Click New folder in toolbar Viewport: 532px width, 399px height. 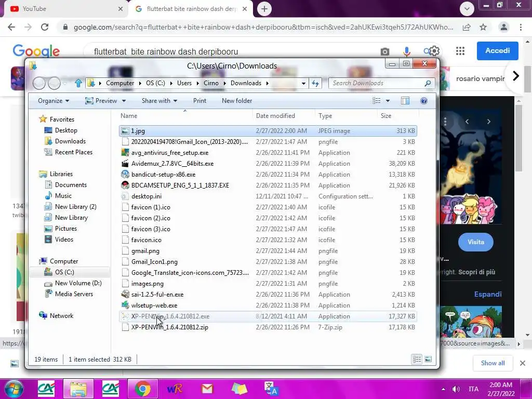pos(237,101)
